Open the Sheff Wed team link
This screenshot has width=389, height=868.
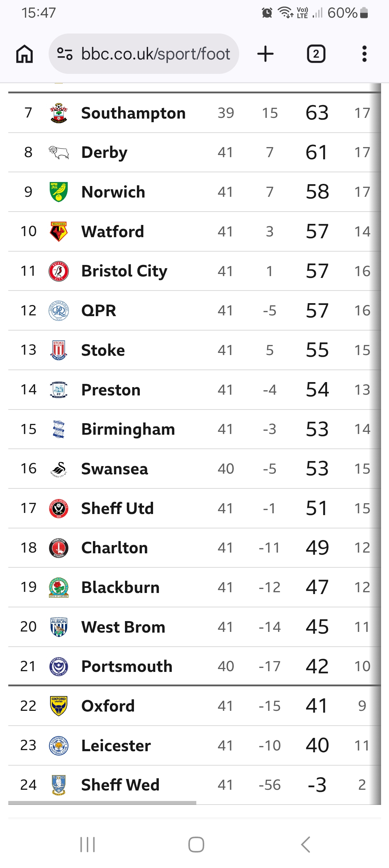coord(120,785)
